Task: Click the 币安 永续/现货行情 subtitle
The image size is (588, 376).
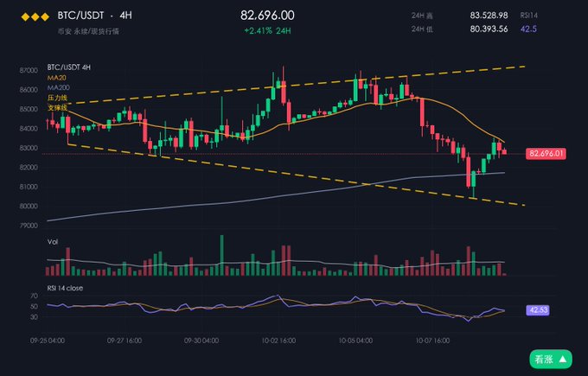Action: 88,31
